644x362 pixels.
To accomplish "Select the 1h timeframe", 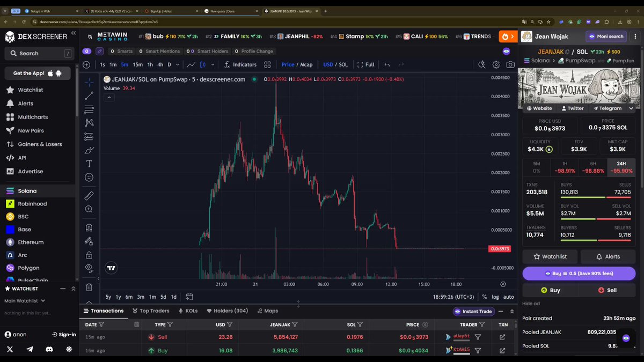I will click(x=150, y=64).
